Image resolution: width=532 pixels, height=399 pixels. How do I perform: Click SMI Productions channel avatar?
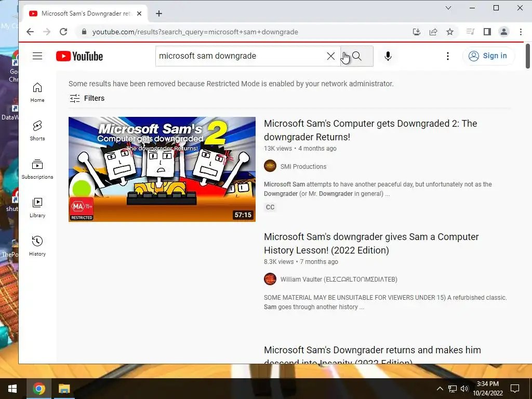coord(270,166)
